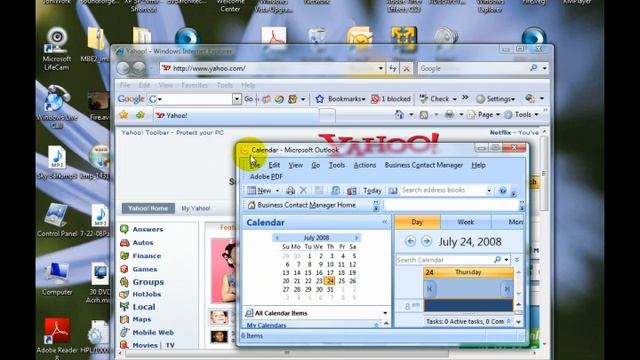This screenshot has height=360, width=640.
Task: Collapse the Outlook Calendar navigation pane
Action: [384, 222]
